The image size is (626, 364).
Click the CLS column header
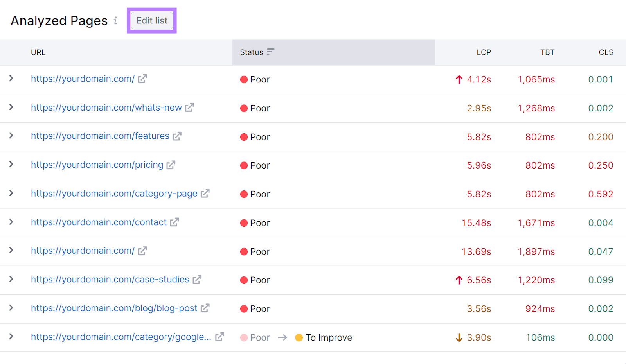606,52
